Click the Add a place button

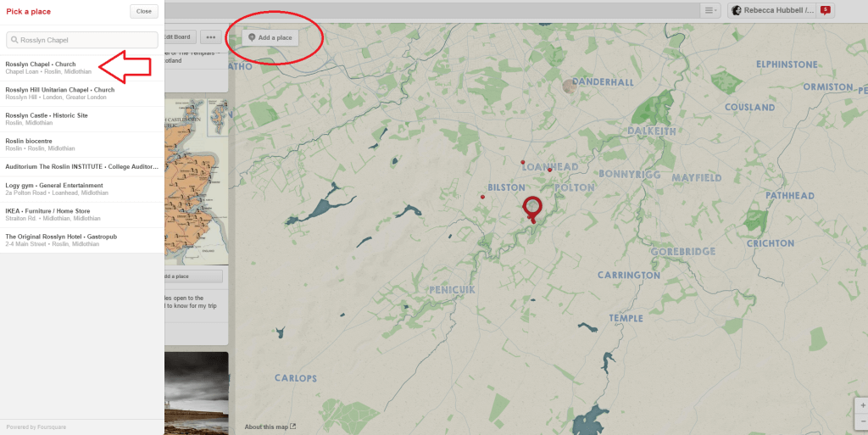click(270, 37)
